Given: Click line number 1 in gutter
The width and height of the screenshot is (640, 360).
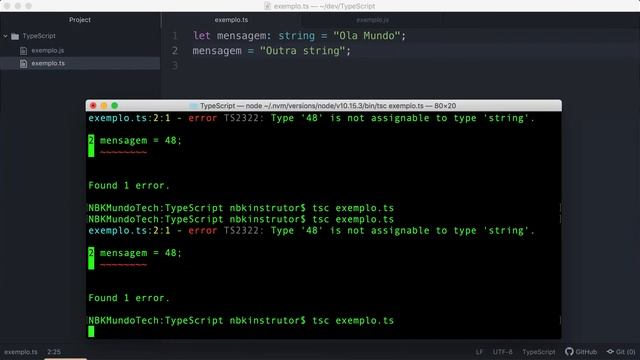Looking at the screenshot, I should coord(175,36).
